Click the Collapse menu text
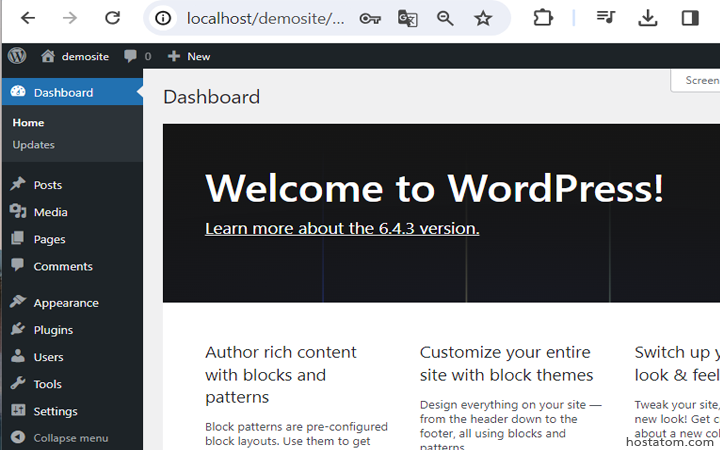The height and width of the screenshot is (450, 720). (x=71, y=438)
